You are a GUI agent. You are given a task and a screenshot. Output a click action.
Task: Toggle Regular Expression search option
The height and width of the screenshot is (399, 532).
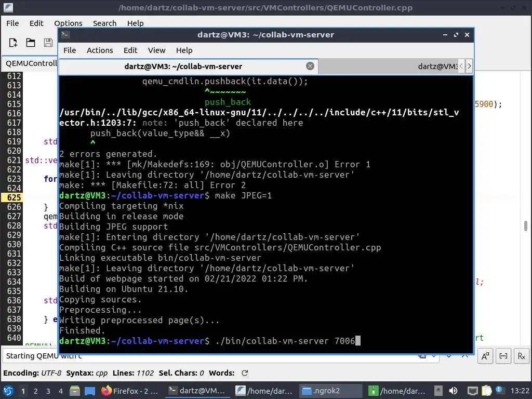coord(522,356)
